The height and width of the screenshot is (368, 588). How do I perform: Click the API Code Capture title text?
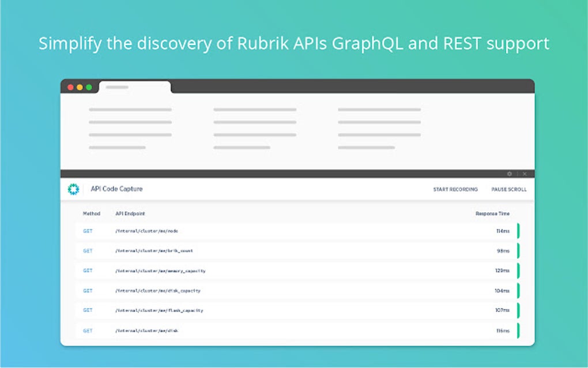coord(116,189)
